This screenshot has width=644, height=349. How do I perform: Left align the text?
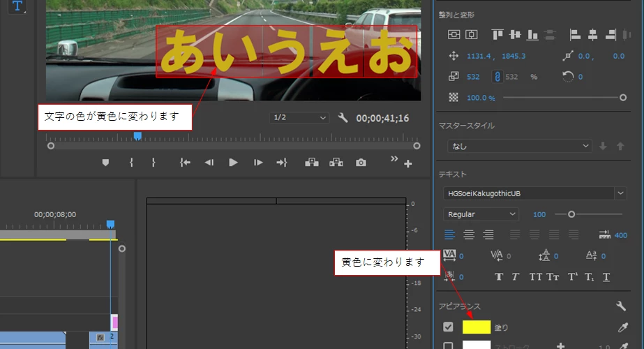(x=450, y=235)
